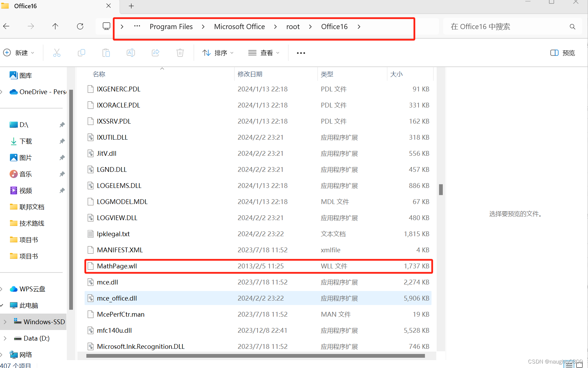
Task: Click the horizontal scrollbar of file list
Action: pos(255,356)
